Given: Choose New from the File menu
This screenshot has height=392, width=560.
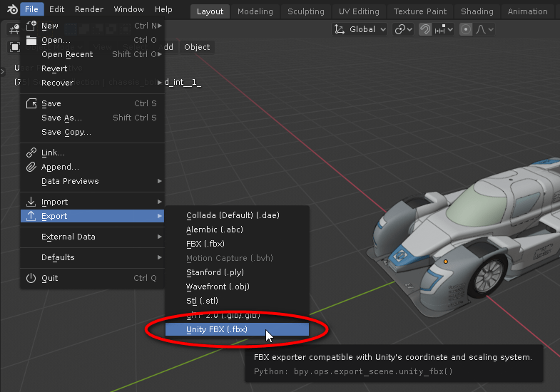Looking at the screenshot, I should (93, 26).
